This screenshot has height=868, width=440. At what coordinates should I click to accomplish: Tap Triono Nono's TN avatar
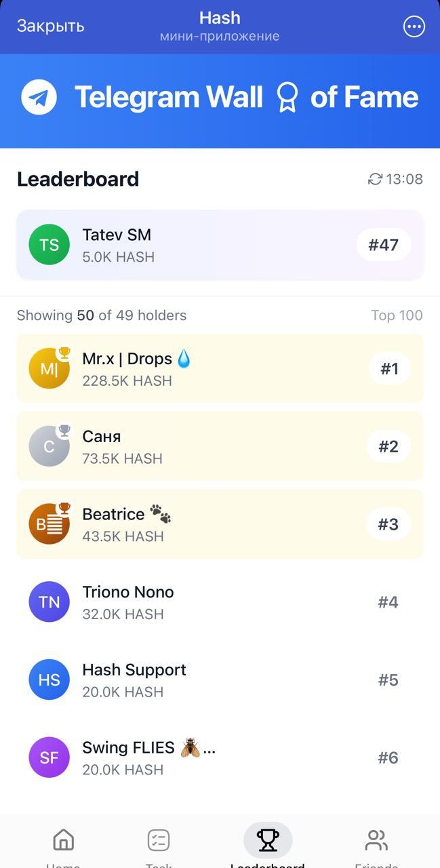(49, 601)
